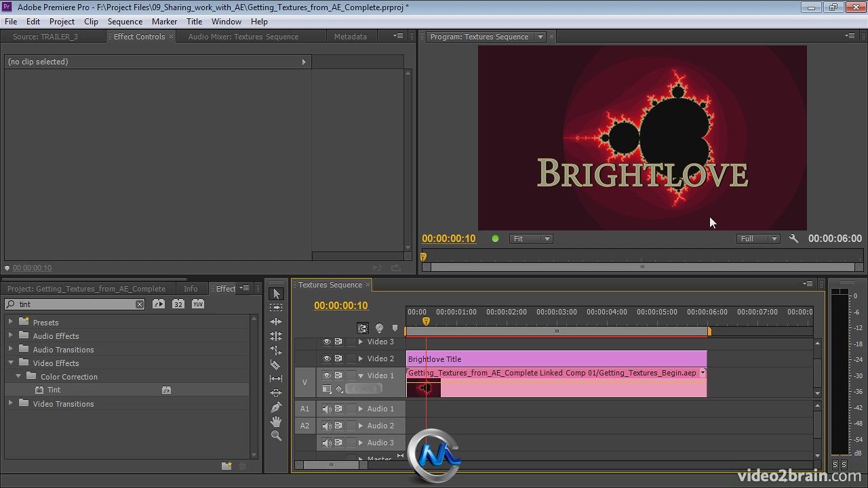The height and width of the screenshot is (488, 868).
Task: Select the Selection arrow tool
Action: (276, 293)
